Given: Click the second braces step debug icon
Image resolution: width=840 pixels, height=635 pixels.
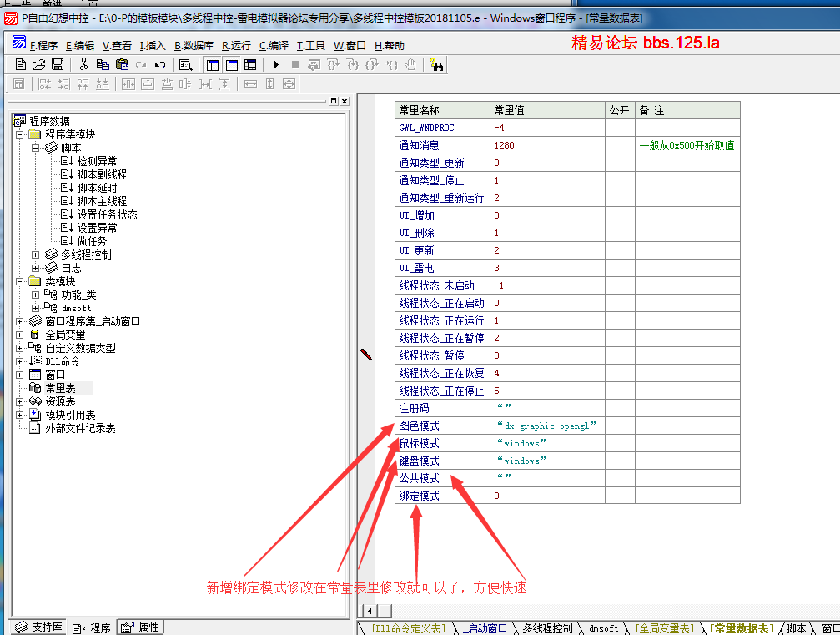Looking at the screenshot, I should 353,65.
